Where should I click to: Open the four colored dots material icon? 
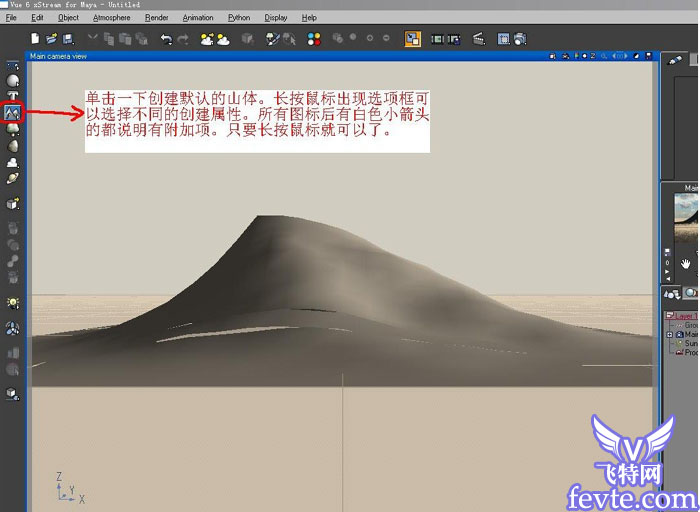pos(314,39)
